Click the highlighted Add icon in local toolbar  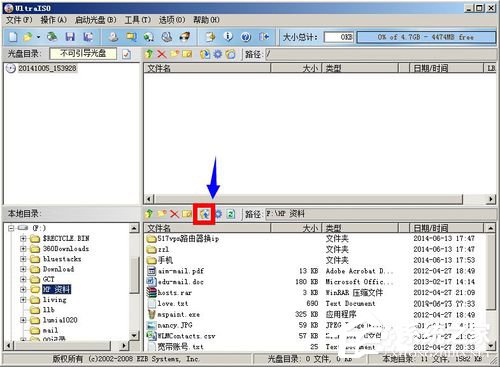(x=205, y=214)
